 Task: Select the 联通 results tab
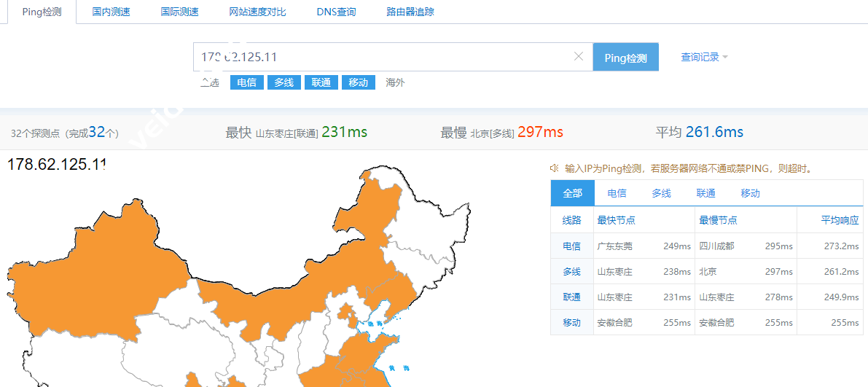tap(705, 193)
